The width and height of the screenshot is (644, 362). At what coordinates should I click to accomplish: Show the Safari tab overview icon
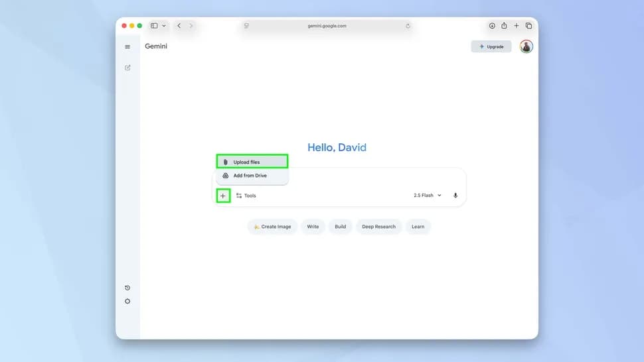528,26
